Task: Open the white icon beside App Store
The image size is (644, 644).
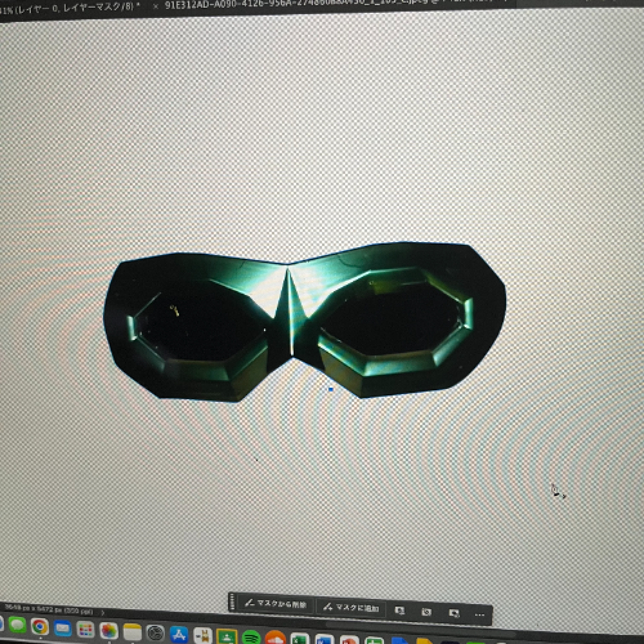Action: (203, 635)
